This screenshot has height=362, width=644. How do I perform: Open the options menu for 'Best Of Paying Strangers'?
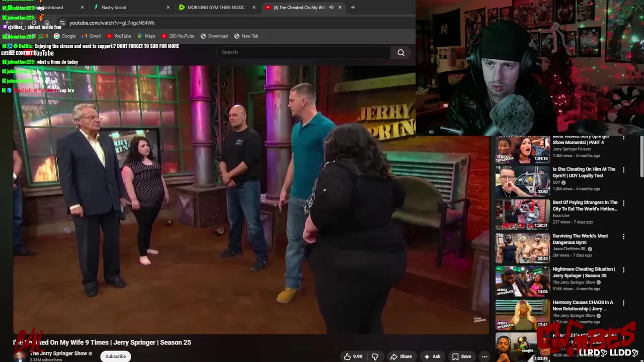pyautogui.click(x=624, y=203)
